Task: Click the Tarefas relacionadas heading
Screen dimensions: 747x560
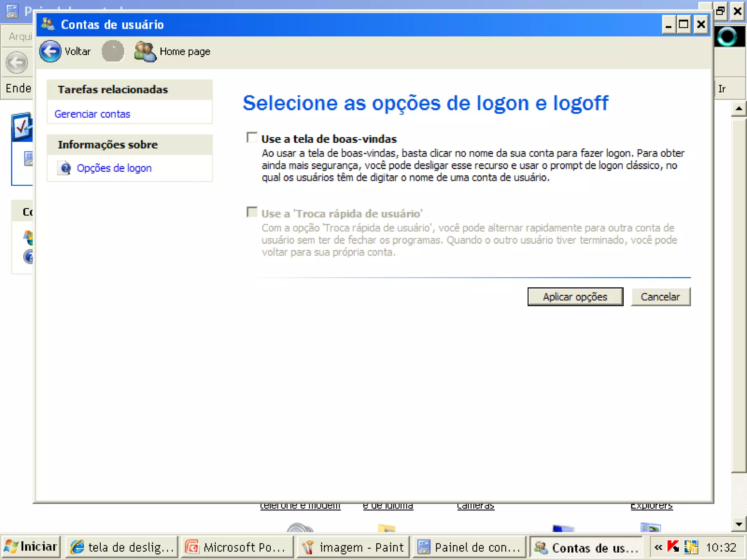Action: (x=113, y=90)
